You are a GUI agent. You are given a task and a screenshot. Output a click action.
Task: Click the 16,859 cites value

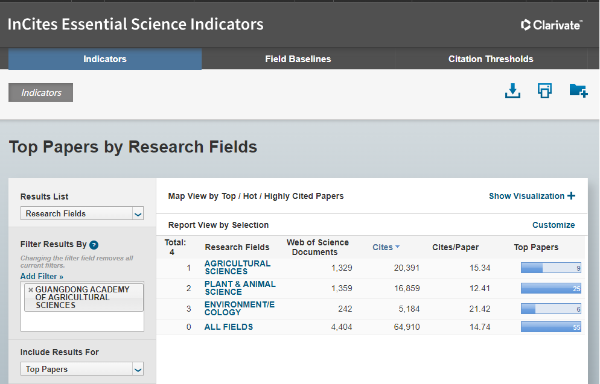pos(407,288)
